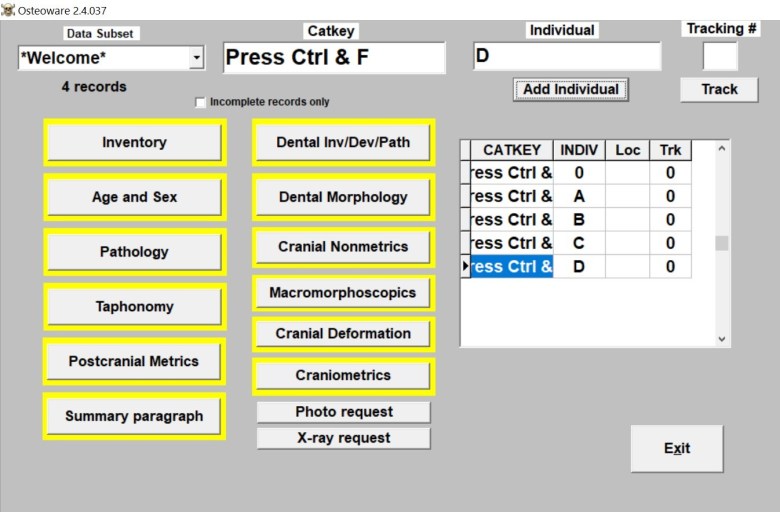Image resolution: width=780 pixels, height=512 pixels.
Task: Click the Tracking # input box
Action: click(720, 56)
